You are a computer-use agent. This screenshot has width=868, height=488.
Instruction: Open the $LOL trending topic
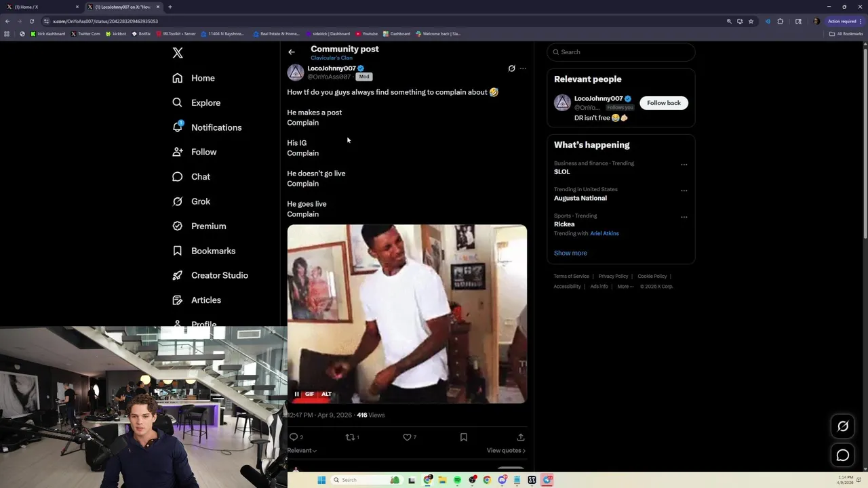[562, 172]
